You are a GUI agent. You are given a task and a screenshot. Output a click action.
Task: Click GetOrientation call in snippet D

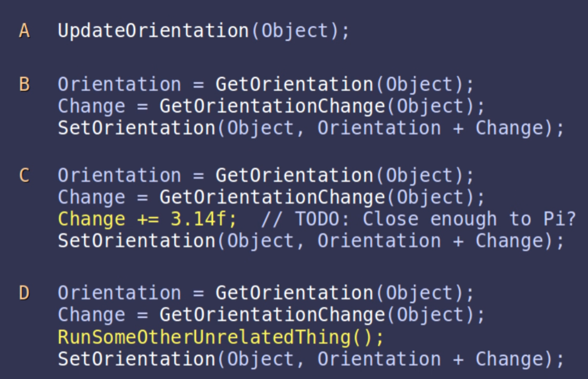click(x=294, y=293)
